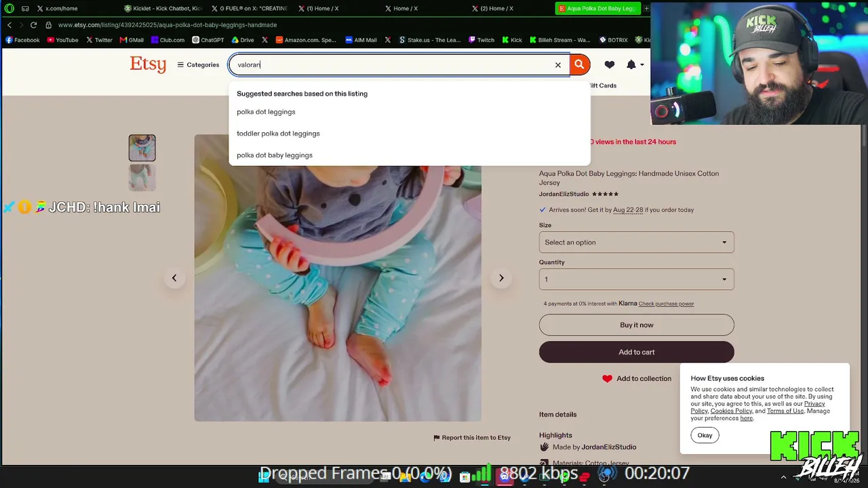Click the 'Item details' heading
The width and height of the screenshot is (868, 488).
pyautogui.click(x=558, y=415)
